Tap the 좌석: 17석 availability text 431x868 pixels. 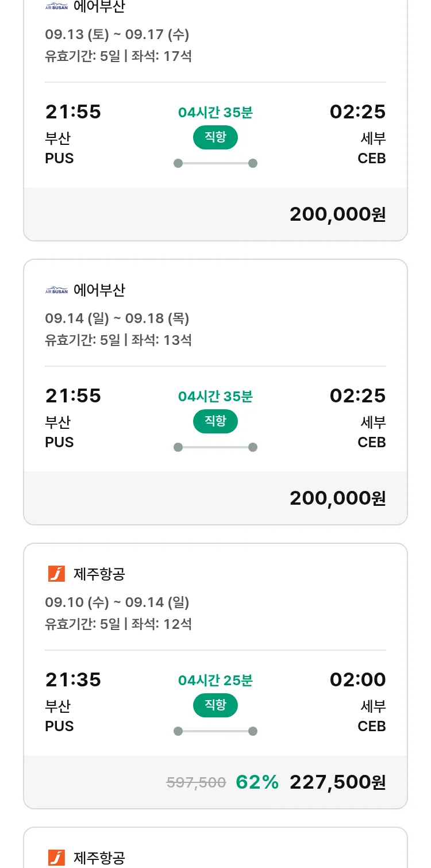pos(161,56)
